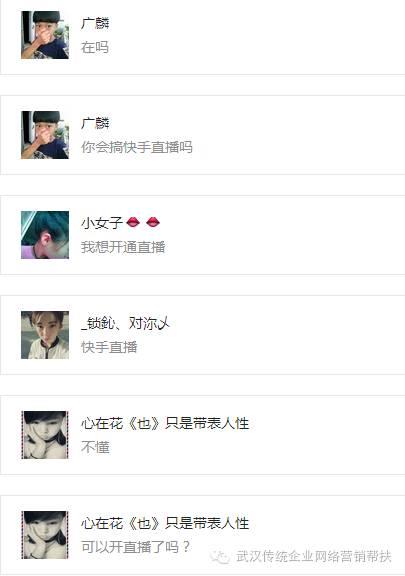Open the message 不懂
Viewport: 405px width, 576px height.
point(95,447)
